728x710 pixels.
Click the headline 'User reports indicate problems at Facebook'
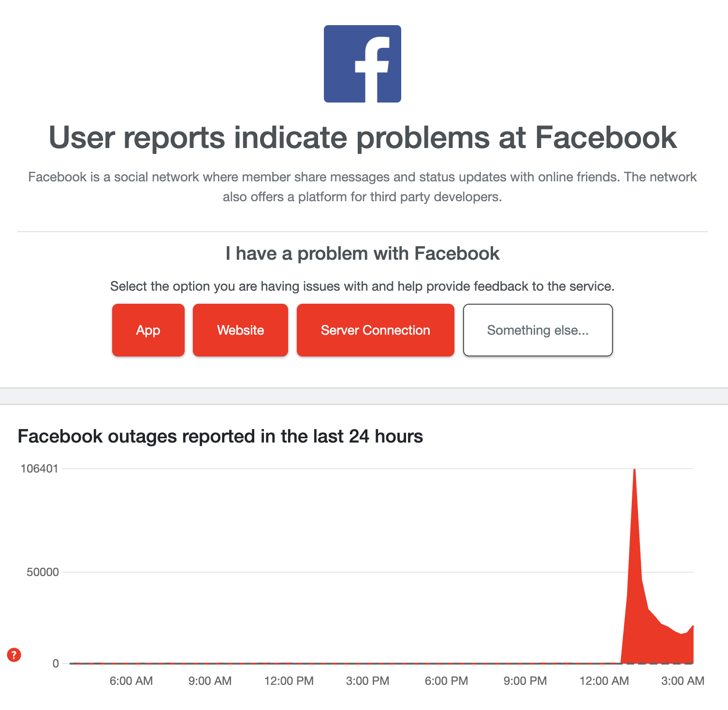coord(363,138)
